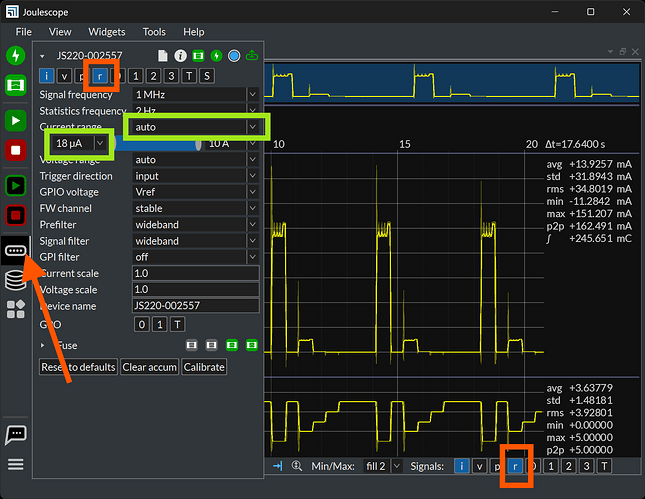Collapse the JS220-002557 device section
The image size is (645, 499).
coord(42,56)
